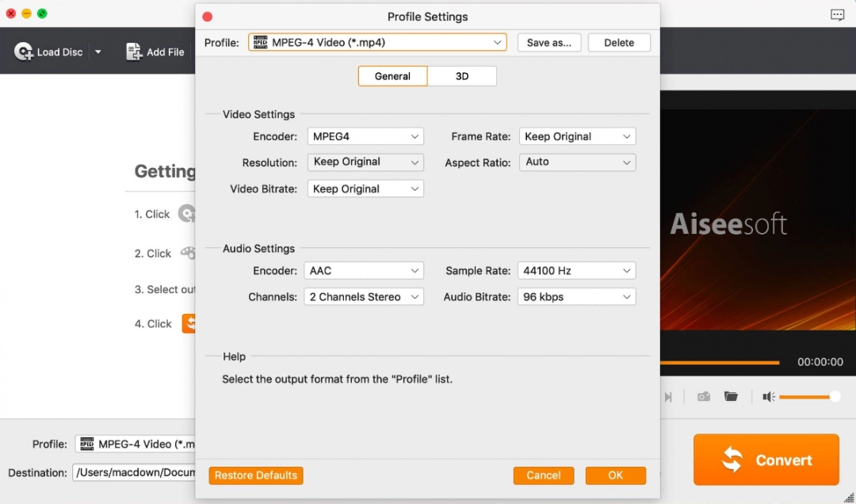Mute preview audio via the speaker icon
Screen dimensions: 856x504
(767, 396)
